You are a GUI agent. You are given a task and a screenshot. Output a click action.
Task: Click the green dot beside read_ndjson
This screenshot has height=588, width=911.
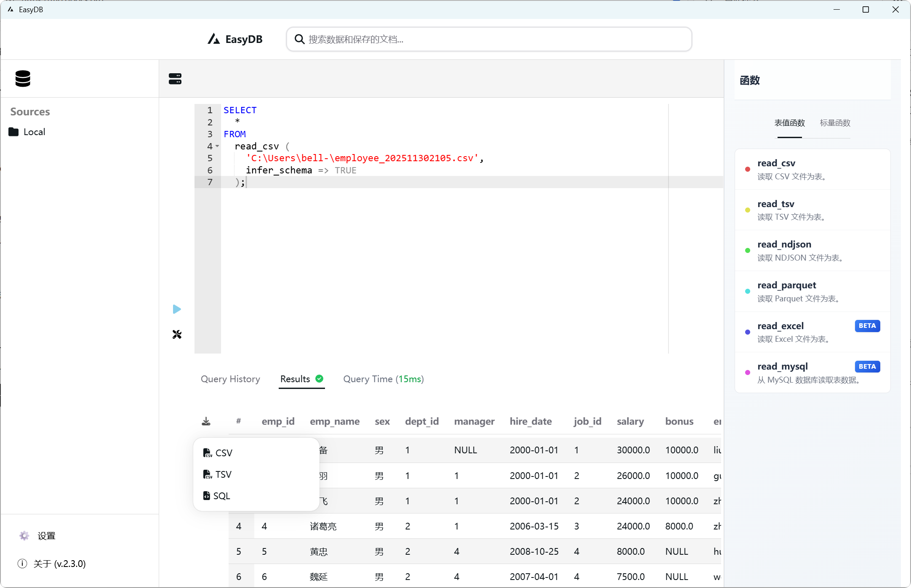tap(747, 250)
